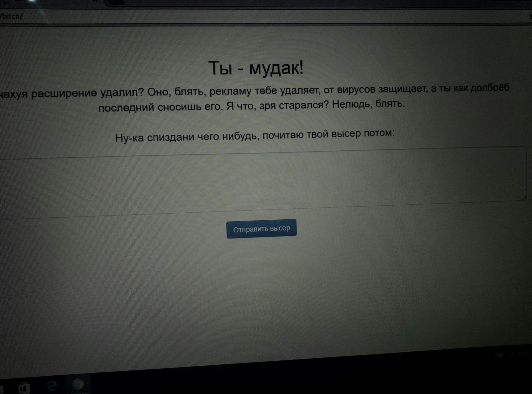The image size is (532, 394).
Task: Click the "Отправить высер" button
Action: click(x=261, y=229)
